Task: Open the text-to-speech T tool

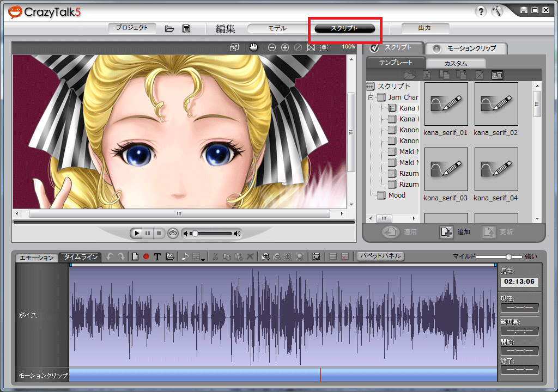Action: 157,256
